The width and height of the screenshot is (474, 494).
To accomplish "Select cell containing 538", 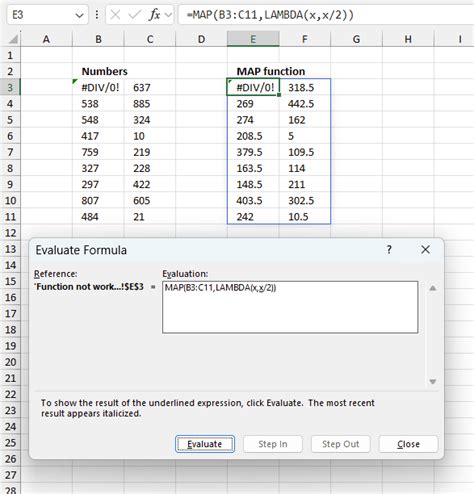I will click(98, 104).
